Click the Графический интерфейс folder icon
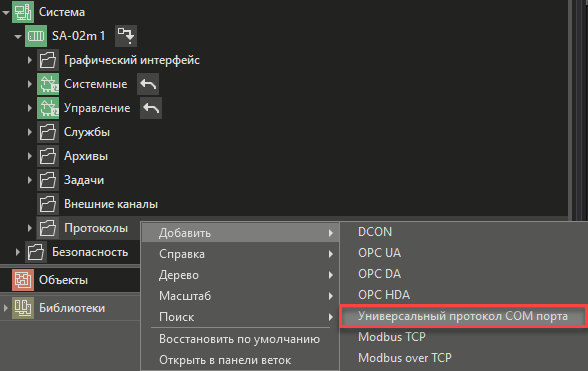The height and width of the screenshot is (371, 588). point(48,60)
